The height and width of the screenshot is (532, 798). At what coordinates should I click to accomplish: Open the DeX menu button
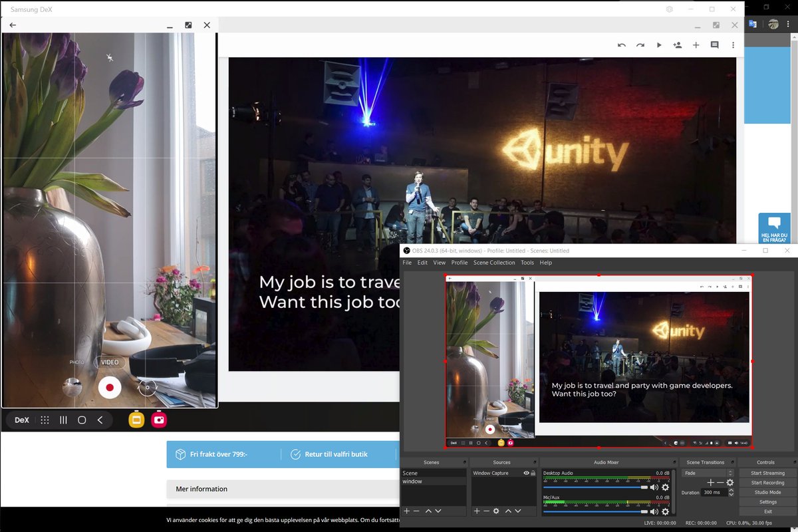(x=22, y=420)
